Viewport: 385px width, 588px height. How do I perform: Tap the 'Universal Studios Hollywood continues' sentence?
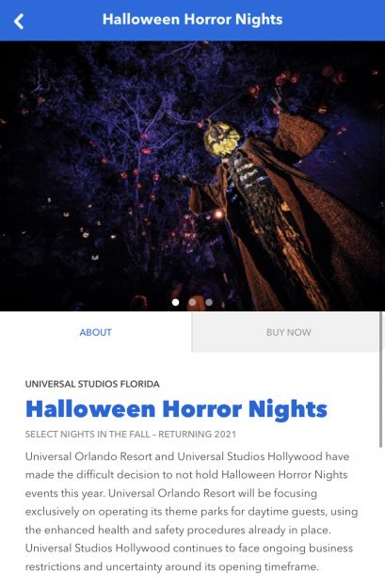(189, 548)
